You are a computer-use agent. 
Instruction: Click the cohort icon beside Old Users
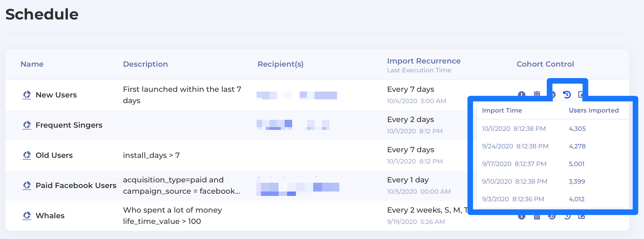point(27,155)
